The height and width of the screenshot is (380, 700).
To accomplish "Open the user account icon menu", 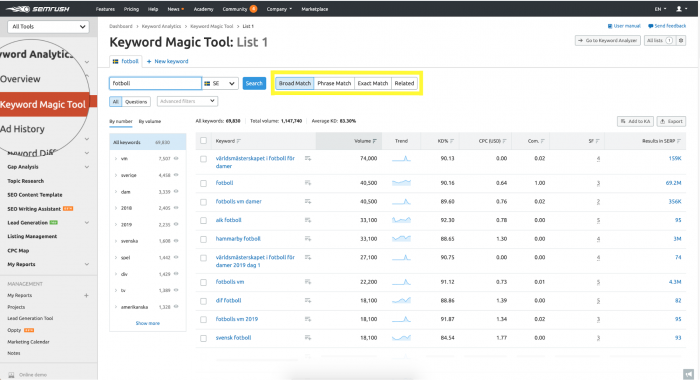I will (x=681, y=9).
